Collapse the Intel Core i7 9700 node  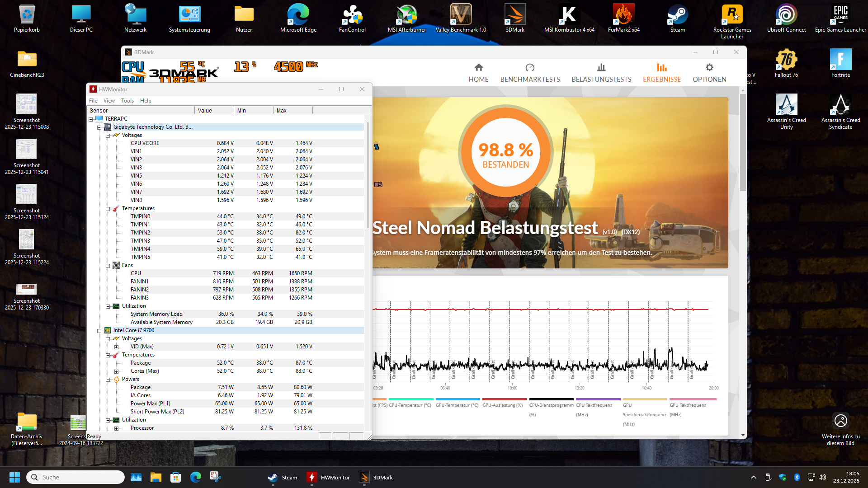click(x=99, y=331)
